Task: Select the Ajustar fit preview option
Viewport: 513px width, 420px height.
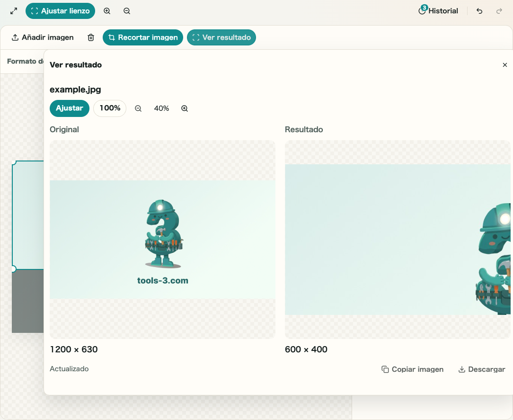Action: 70,108
